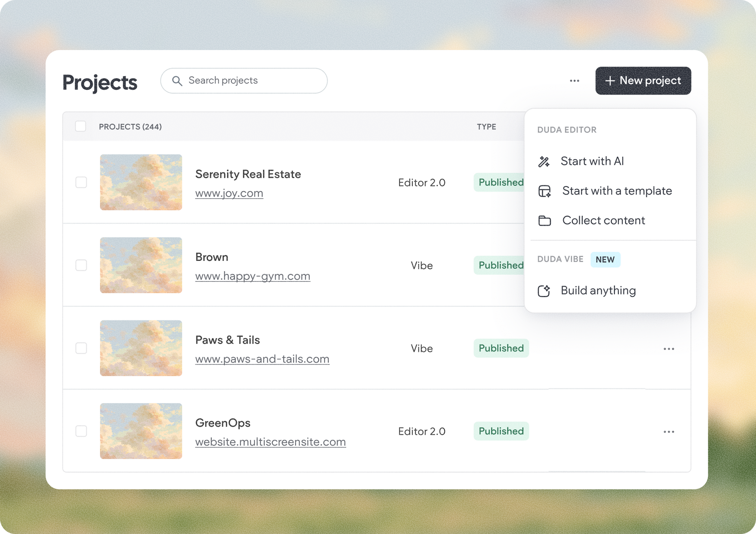Click the magnifier icon in search box
The width and height of the screenshot is (756, 534).
177,81
